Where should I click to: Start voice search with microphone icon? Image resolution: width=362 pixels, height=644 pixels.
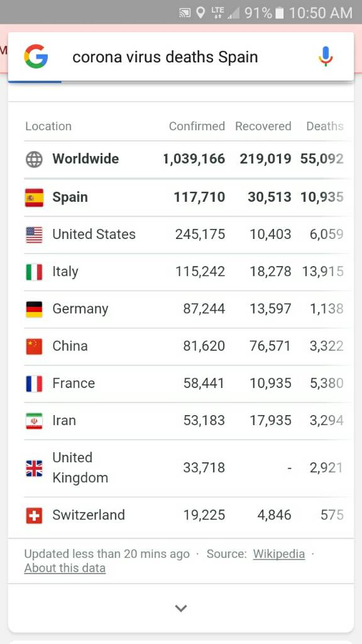tap(326, 57)
